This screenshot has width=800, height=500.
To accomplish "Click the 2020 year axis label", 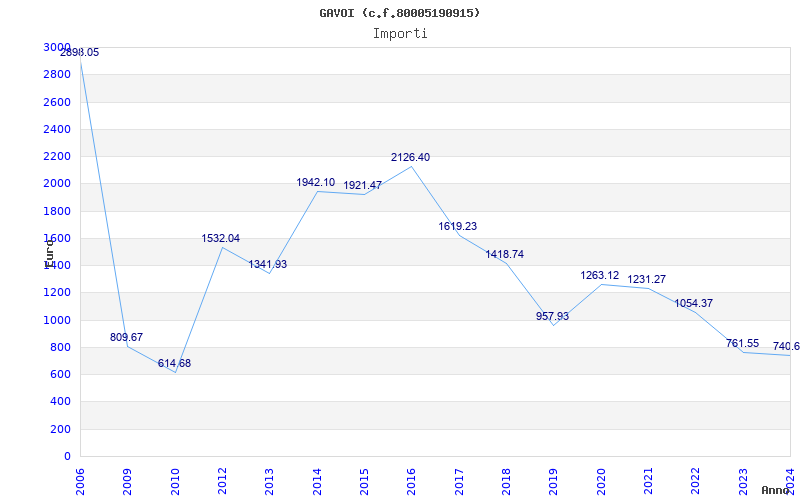I will click(601, 482).
